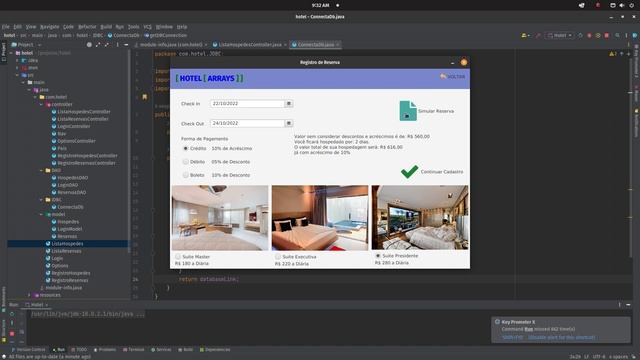Screen dimensions: 640x360
Task: Open the Refactor menu
Action: (x=87, y=27)
